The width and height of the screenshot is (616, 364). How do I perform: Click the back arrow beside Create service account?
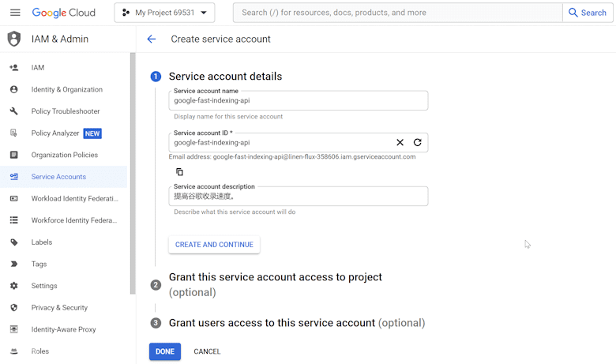pyautogui.click(x=152, y=39)
